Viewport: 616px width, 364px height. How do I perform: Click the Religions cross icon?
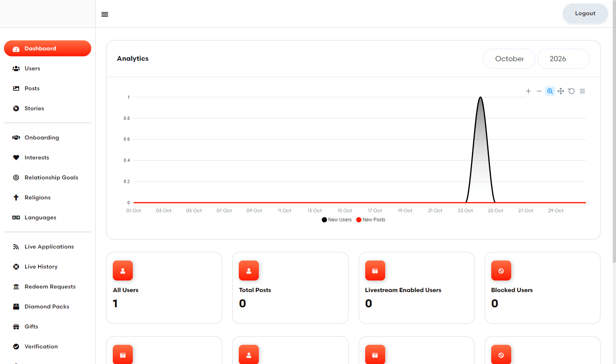coord(16,197)
